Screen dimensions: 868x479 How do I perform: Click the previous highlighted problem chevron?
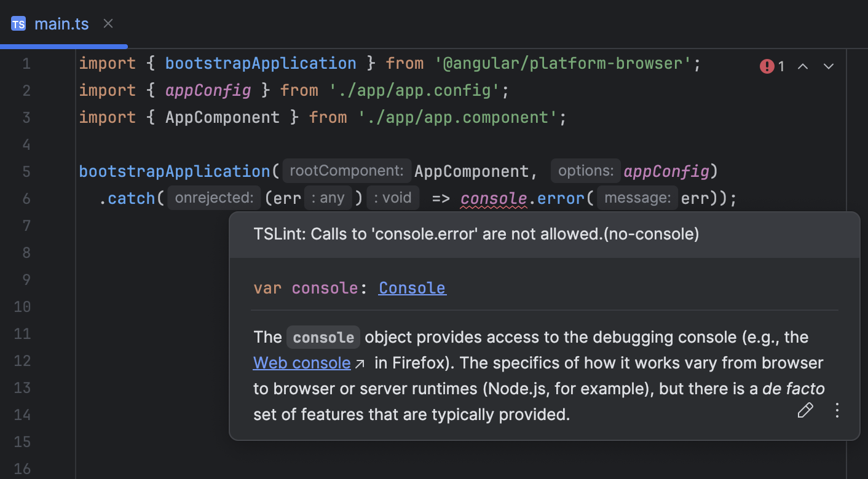click(803, 66)
